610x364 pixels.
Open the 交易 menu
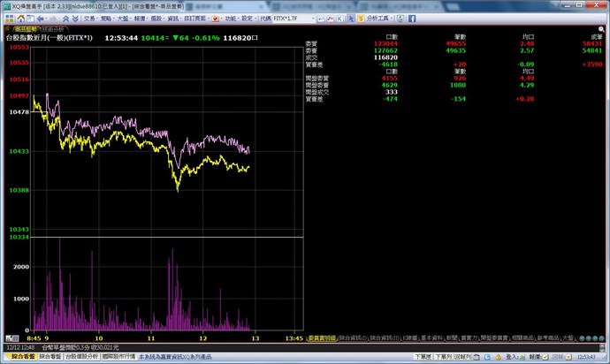pos(91,19)
